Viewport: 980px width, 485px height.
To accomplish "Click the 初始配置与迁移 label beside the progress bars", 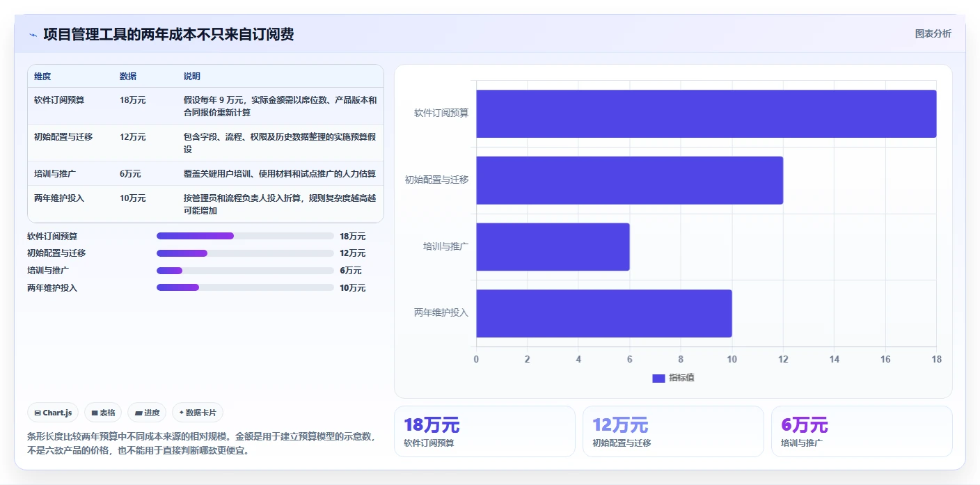I will point(56,253).
